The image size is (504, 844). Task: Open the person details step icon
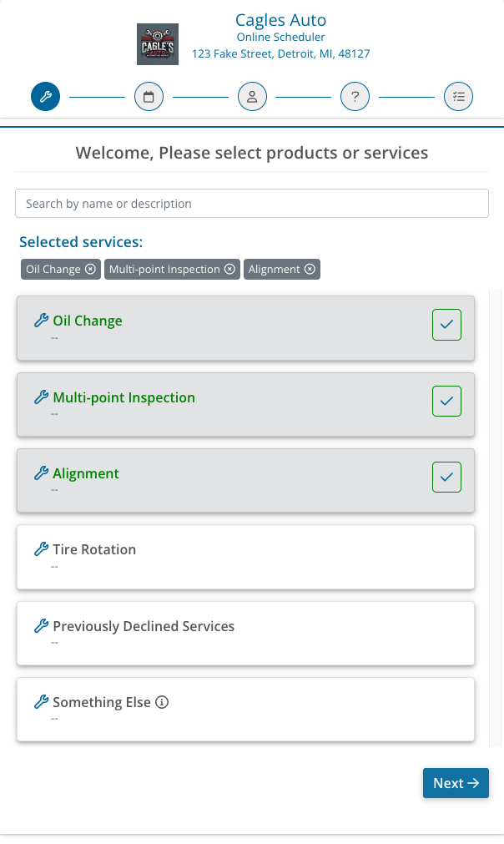click(252, 97)
